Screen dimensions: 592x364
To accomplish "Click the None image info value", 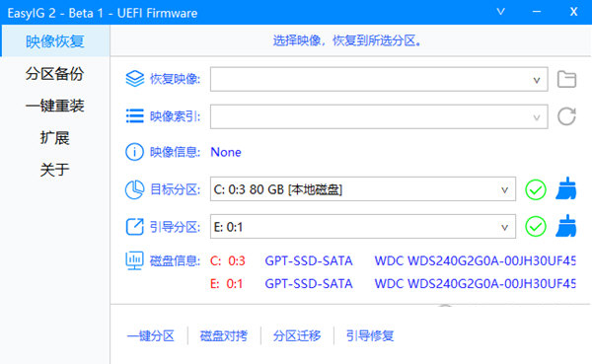I will click(x=226, y=152).
